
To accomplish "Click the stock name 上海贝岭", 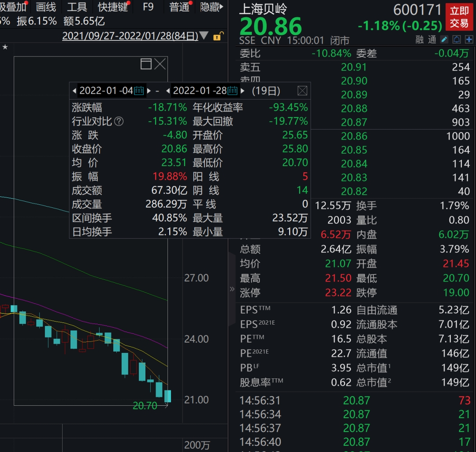I will (263, 9).
